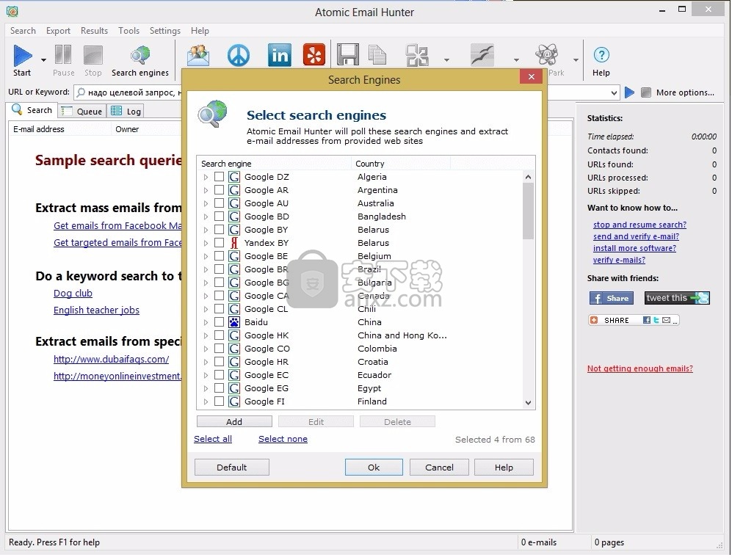
Task: Click scroll up arrow in engine list
Action: point(528,177)
